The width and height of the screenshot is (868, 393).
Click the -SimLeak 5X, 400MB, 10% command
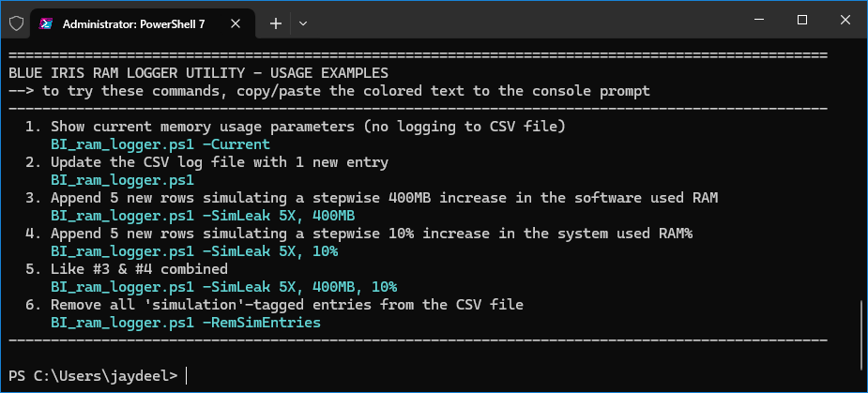click(x=224, y=287)
